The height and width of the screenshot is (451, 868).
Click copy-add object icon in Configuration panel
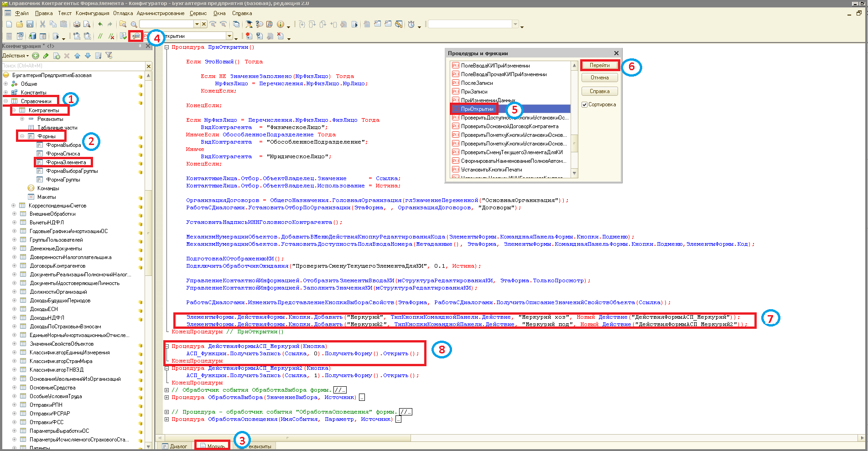click(x=57, y=56)
